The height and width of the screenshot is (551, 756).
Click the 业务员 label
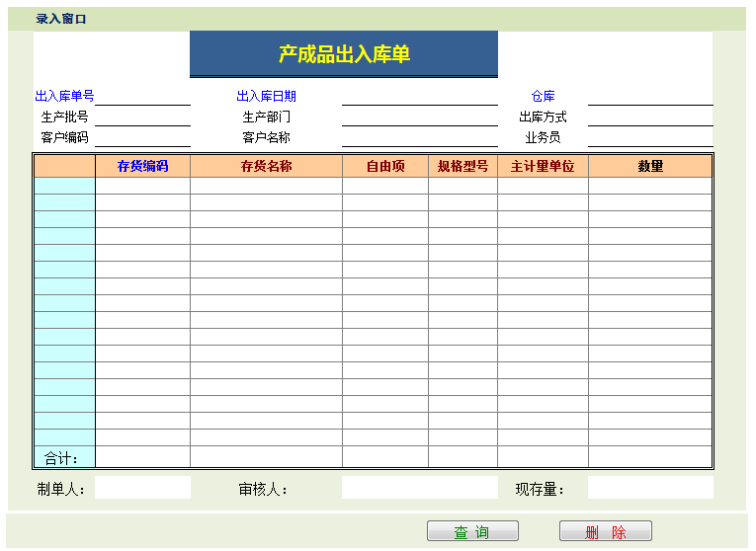[543, 137]
